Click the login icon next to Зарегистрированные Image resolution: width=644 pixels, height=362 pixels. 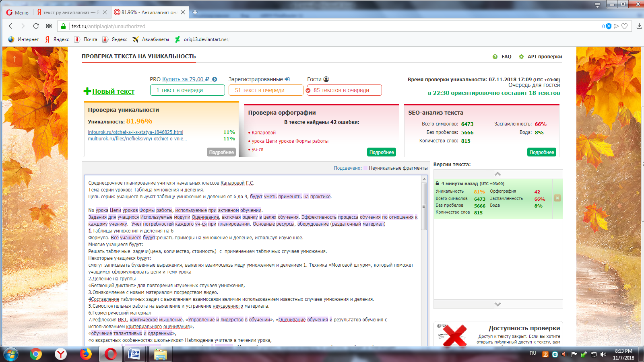[x=287, y=79]
